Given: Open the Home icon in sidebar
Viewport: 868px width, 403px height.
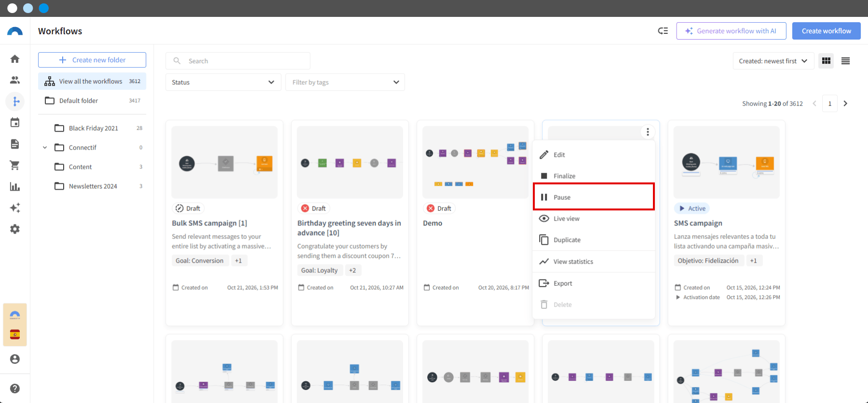Looking at the screenshot, I should click(x=15, y=59).
